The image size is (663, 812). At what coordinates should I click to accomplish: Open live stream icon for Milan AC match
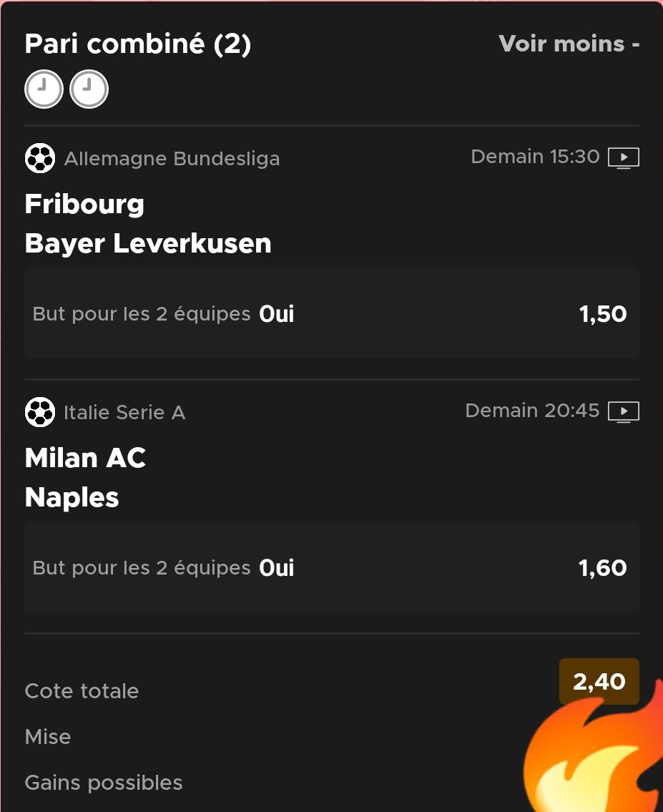point(623,411)
